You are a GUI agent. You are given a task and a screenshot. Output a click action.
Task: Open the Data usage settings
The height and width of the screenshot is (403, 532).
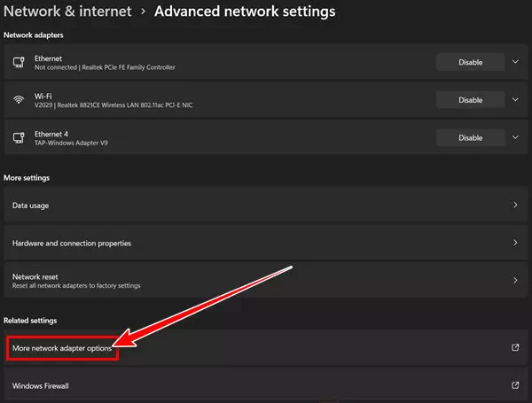[31, 205]
